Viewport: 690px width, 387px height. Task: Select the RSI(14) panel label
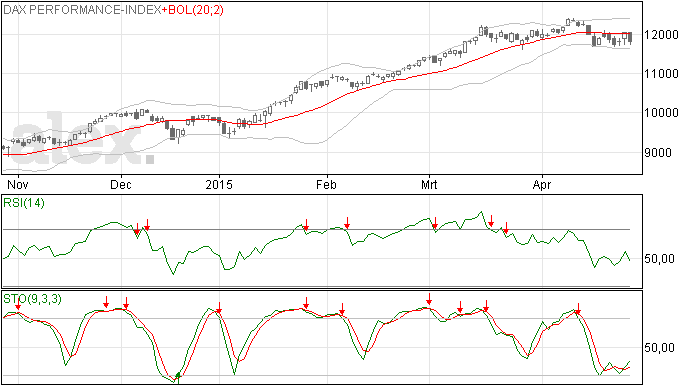click(x=24, y=203)
